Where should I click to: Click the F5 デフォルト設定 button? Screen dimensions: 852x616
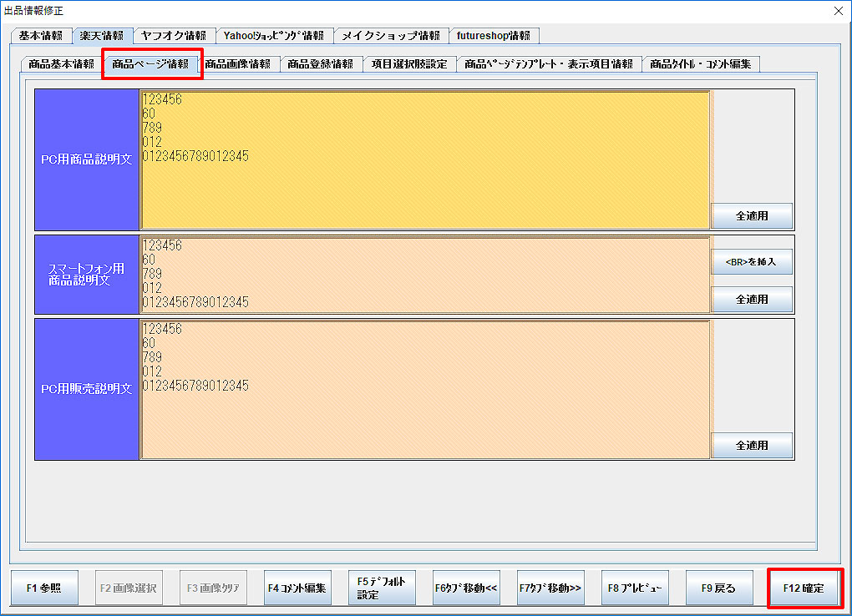(382, 588)
